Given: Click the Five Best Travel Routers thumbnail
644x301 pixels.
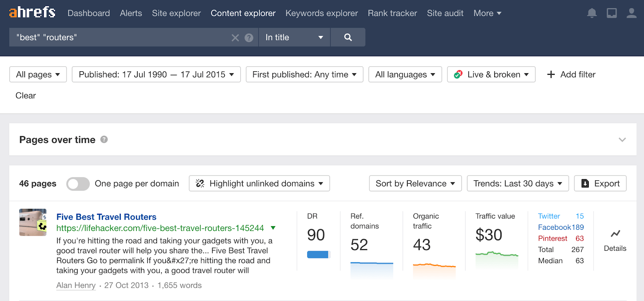Looking at the screenshot, I should pyautogui.click(x=33, y=222).
